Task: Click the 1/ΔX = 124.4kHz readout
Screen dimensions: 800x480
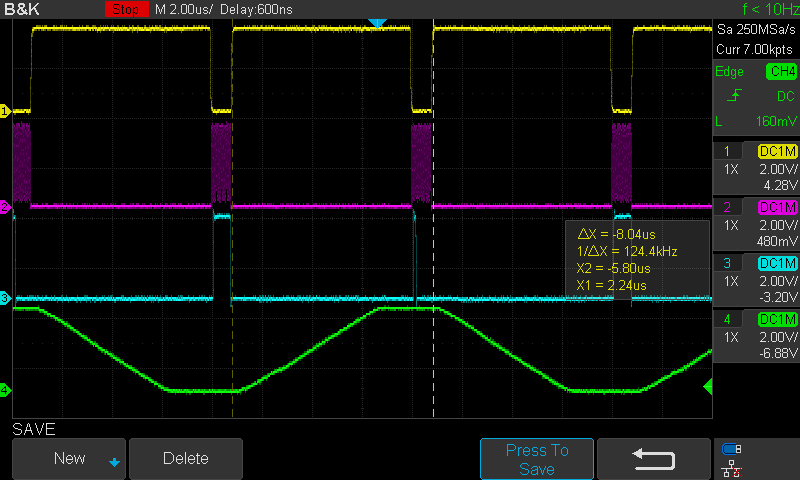Action: click(x=627, y=251)
